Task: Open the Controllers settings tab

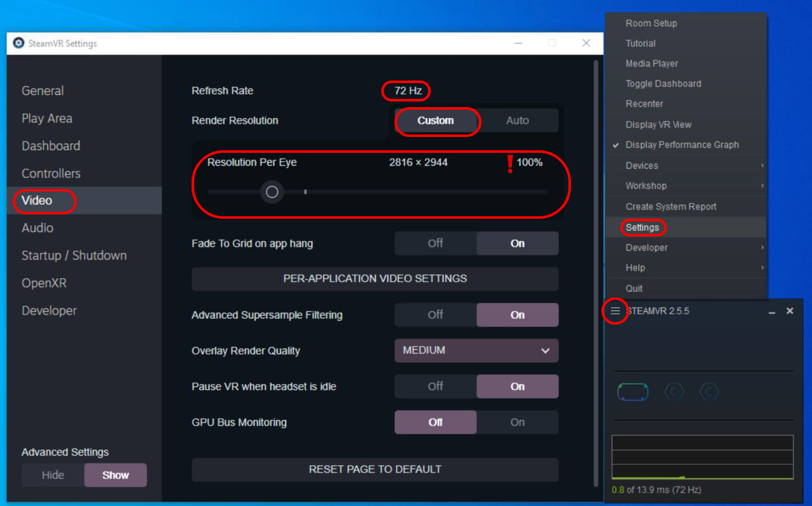Action: coord(84,173)
